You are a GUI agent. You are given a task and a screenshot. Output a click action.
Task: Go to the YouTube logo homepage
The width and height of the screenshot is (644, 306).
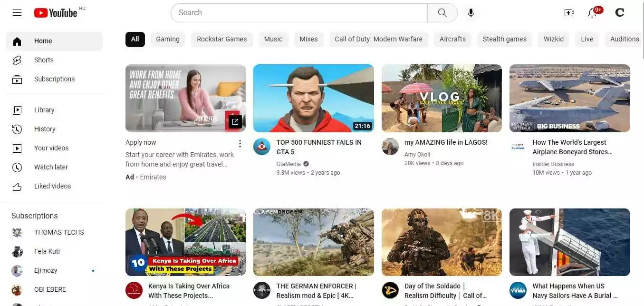pyautogui.click(x=56, y=13)
